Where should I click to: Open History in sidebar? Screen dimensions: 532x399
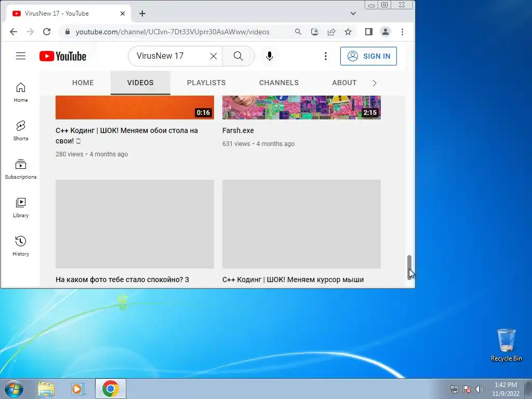click(x=21, y=246)
